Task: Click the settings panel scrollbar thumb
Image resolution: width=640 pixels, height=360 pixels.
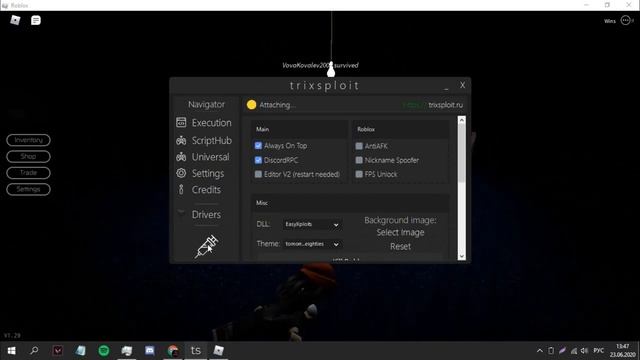Action: [x=462, y=153]
